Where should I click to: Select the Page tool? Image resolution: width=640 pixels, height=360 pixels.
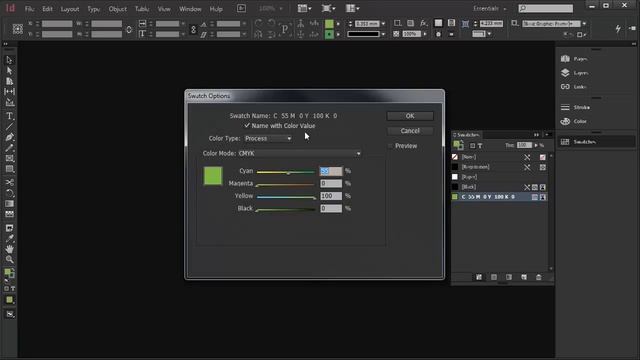9,81
